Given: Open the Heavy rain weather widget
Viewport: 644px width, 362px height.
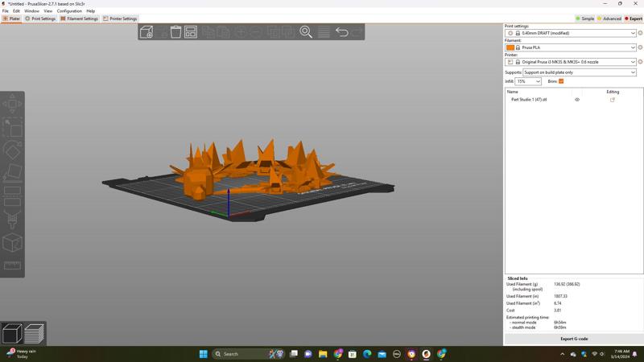Looking at the screenshot, I should [22, 354].
